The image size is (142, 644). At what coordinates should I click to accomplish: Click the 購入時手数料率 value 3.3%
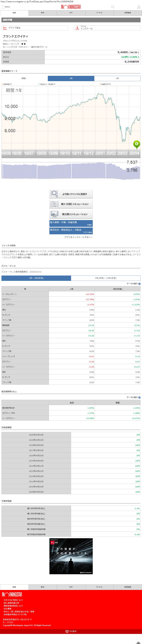tap(137, 509)
